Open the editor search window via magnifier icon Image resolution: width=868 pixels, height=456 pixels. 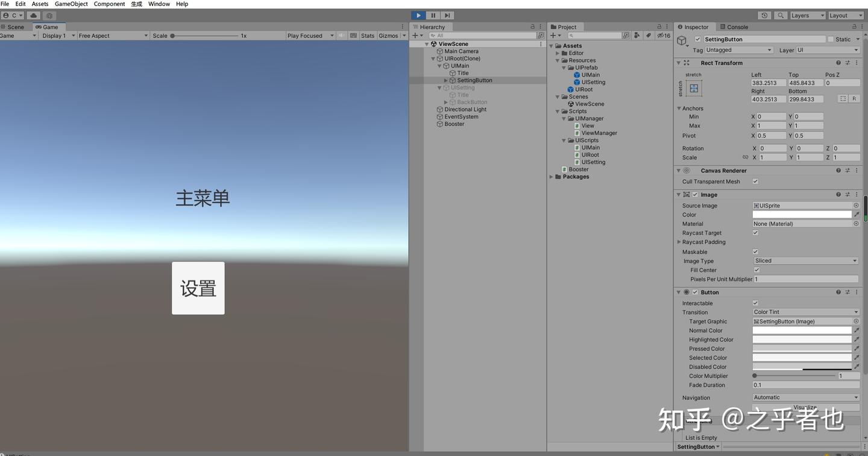click(x=781, y=15)
